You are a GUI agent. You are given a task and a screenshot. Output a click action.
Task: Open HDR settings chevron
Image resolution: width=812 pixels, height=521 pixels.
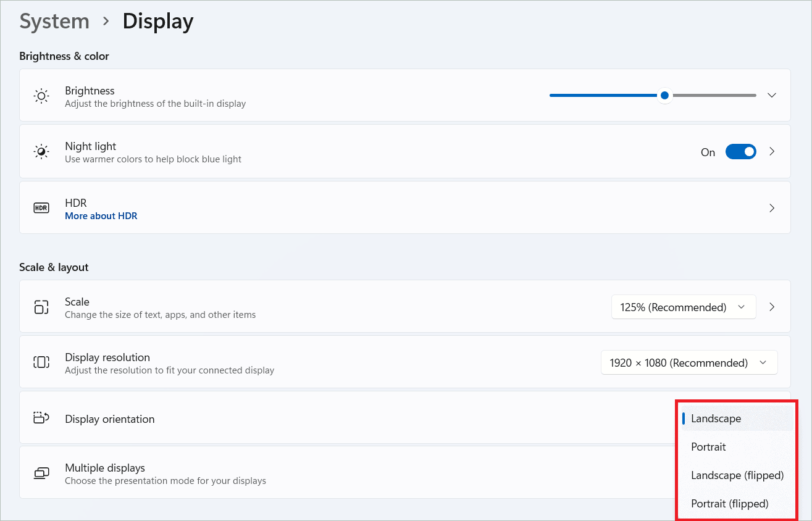[772, 208]
